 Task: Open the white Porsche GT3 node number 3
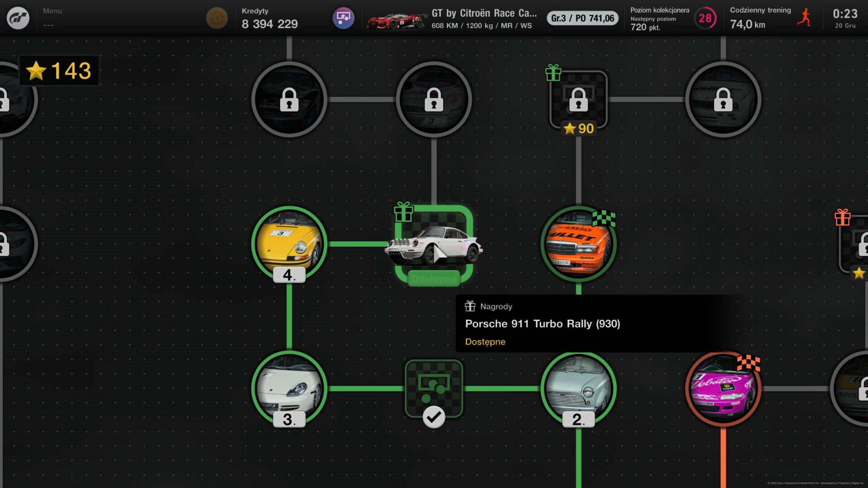point(289,389)
